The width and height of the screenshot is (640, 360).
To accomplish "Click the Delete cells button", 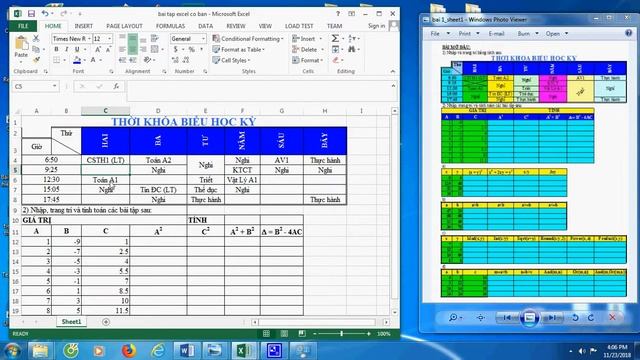I will pos(308,49).
